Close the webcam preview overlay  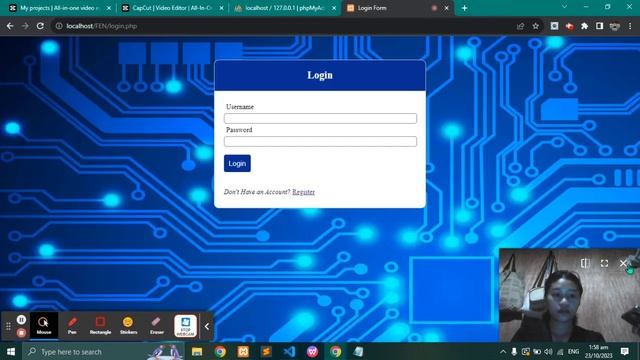(623, 263)
